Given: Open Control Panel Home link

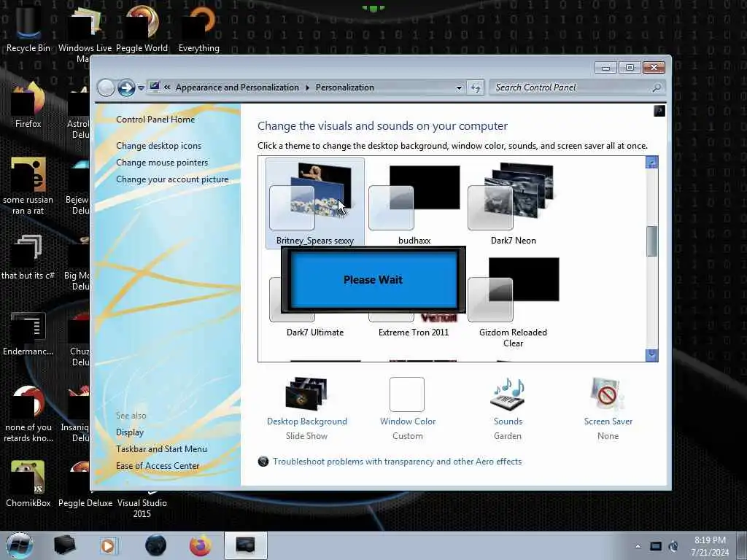Looking at the screenshot, I should pyautogui.click(x=155, y=120).
